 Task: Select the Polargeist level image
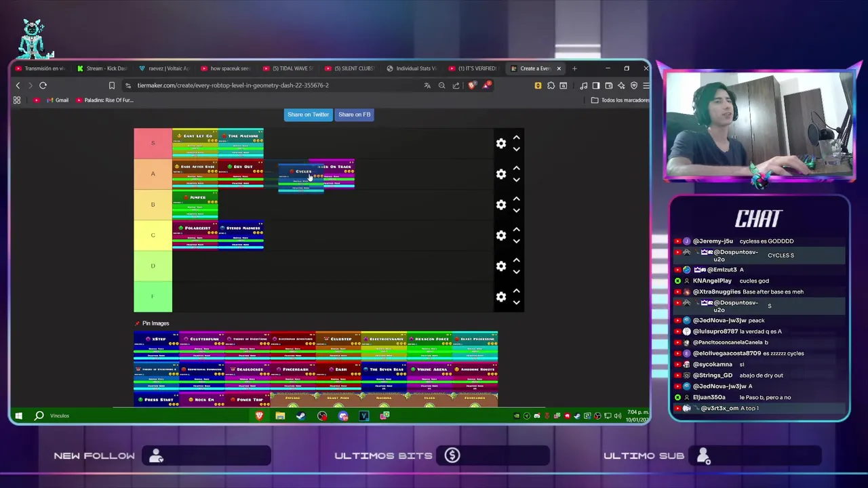pyautogui.click(x=195, y=235)
